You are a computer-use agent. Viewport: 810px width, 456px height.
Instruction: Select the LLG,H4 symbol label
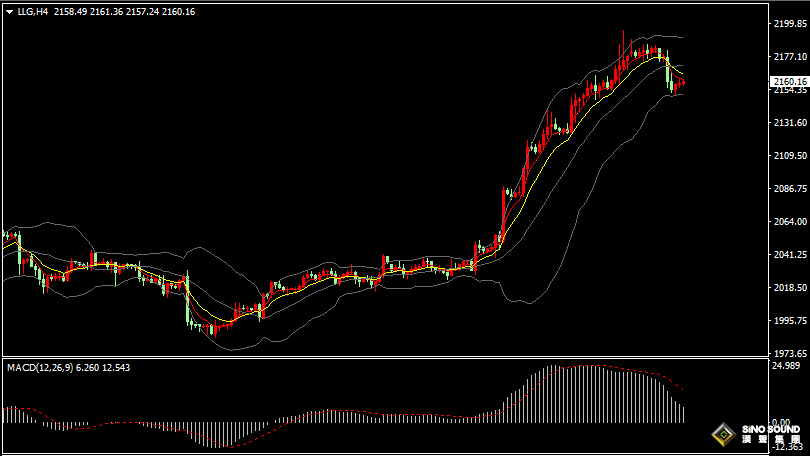click(x=32, y=11)
